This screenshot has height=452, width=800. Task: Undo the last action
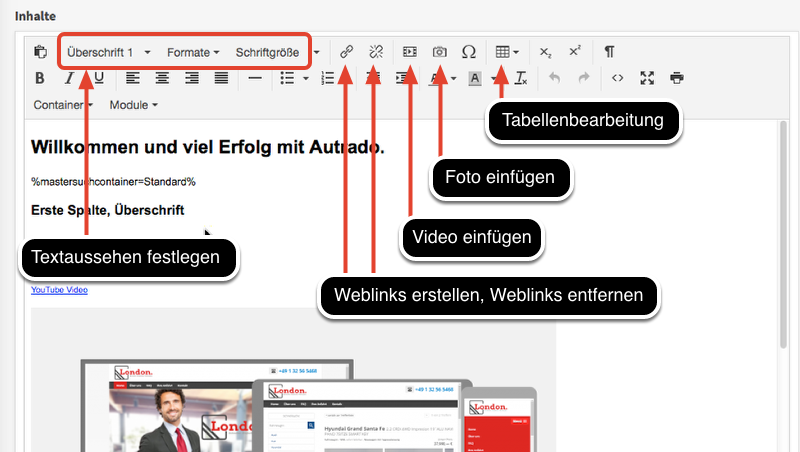click(555, 78)
